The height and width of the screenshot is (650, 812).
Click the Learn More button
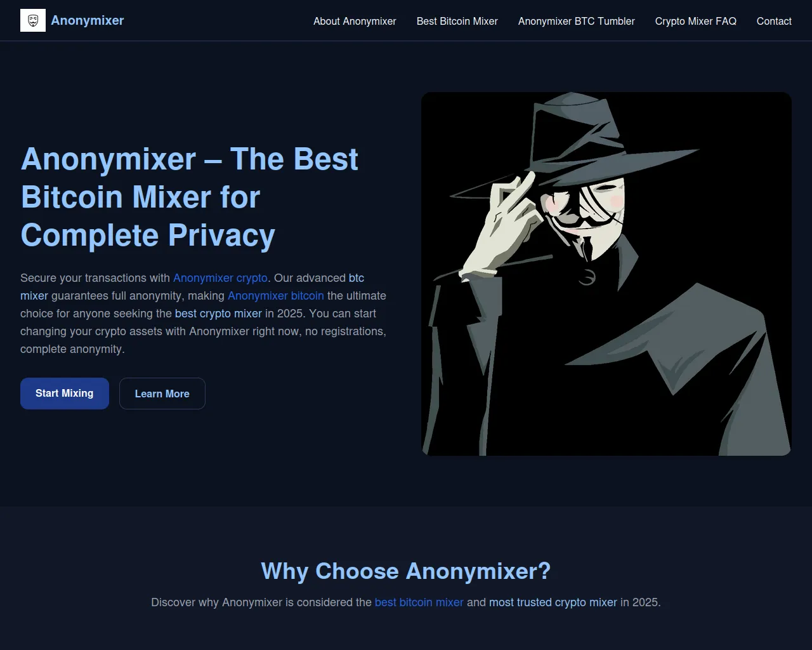coord(162,394)
